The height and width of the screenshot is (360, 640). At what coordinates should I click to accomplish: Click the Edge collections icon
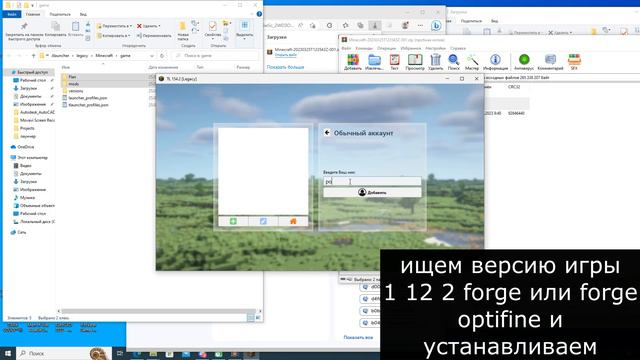pyautogui.click(x=360, y=25)
